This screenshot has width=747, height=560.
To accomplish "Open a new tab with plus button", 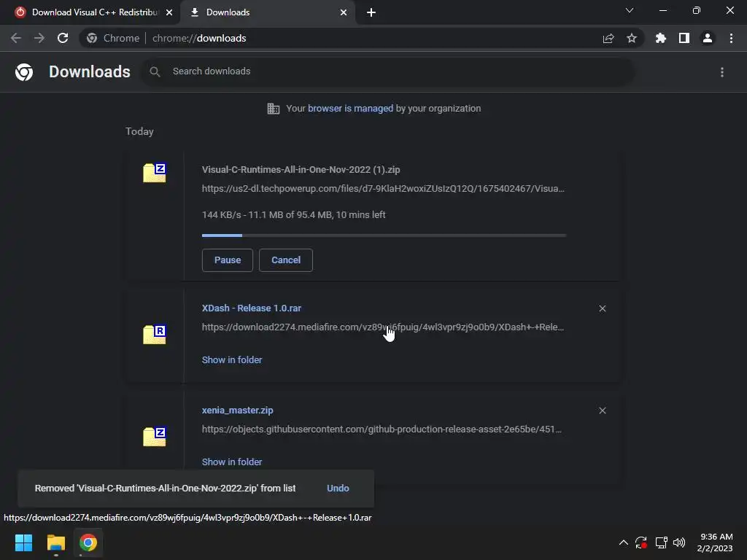I will [371, 12].
